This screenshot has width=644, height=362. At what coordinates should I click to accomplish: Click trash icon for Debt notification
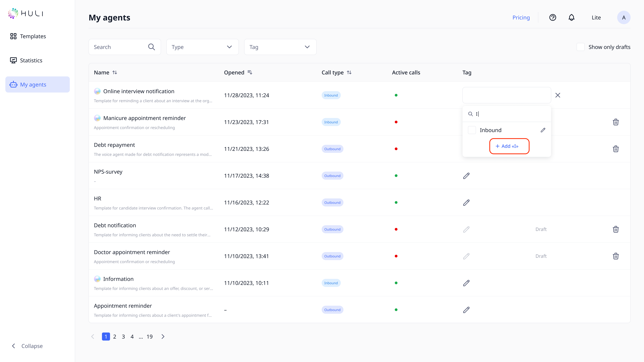[615, 229]
